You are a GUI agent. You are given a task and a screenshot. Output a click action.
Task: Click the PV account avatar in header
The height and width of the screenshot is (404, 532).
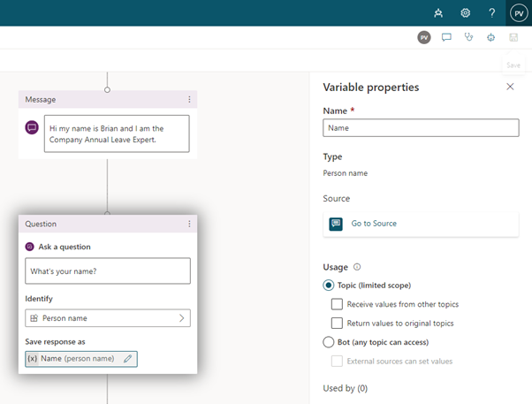tap(519, 13)
